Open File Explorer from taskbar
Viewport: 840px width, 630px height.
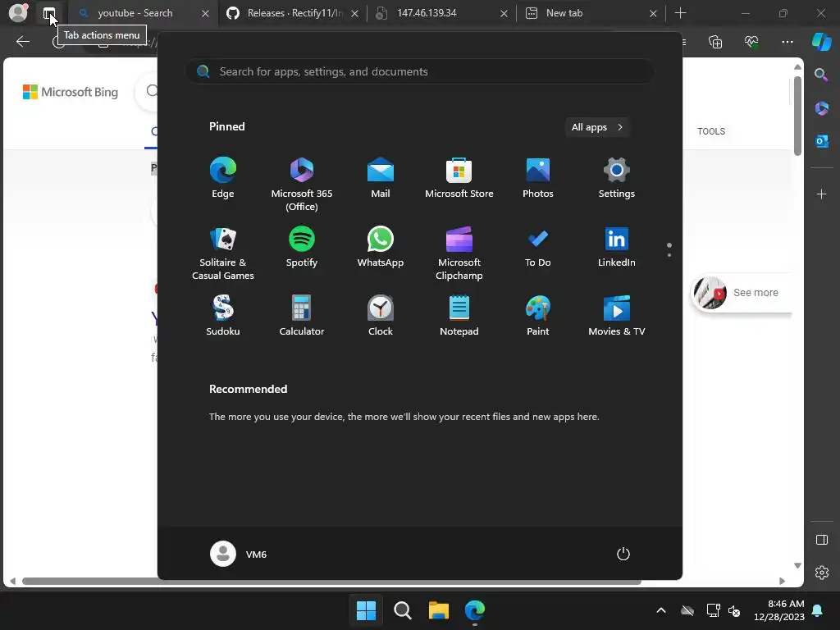439,610
